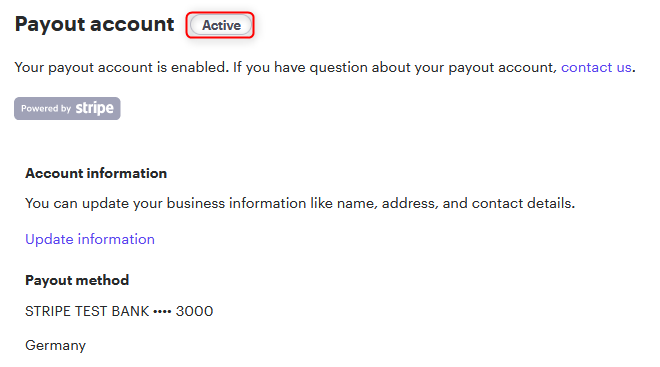The width and height of the screenshot is (660, 367).
Task: Click the stripe logo wordmark
Action: coord(95,109)
